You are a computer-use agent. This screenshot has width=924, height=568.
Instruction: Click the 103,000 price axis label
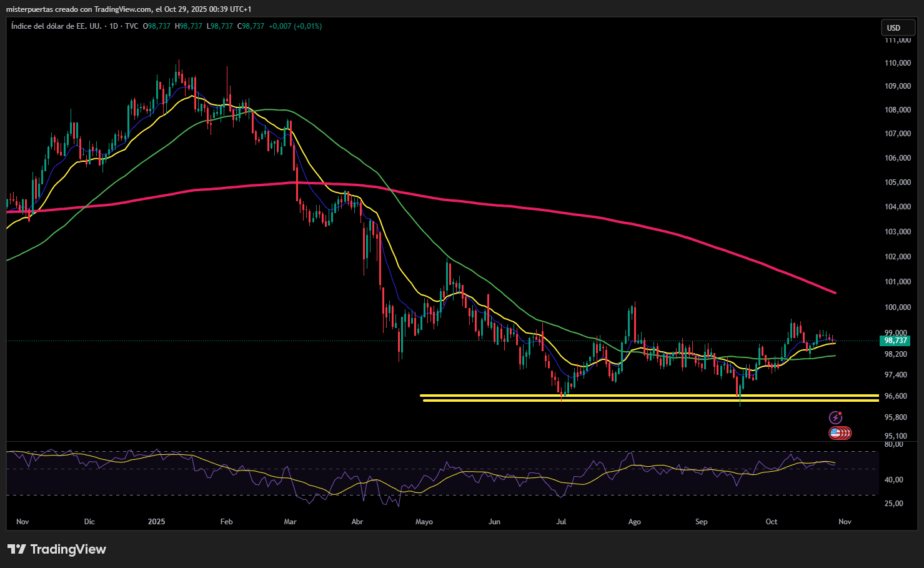(x=898, y=232)
